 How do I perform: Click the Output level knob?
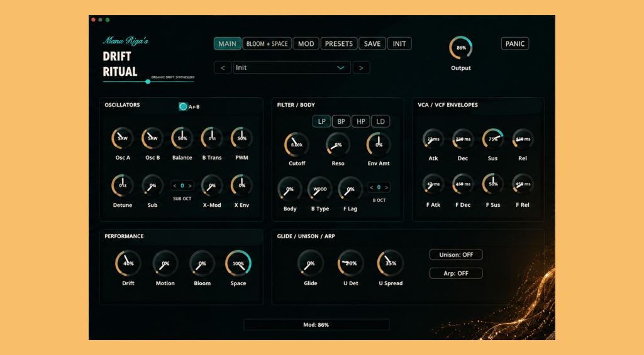461,48
